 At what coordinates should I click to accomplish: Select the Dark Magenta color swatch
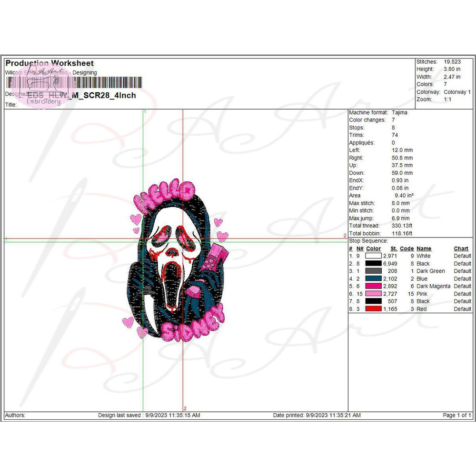(373, 287)
